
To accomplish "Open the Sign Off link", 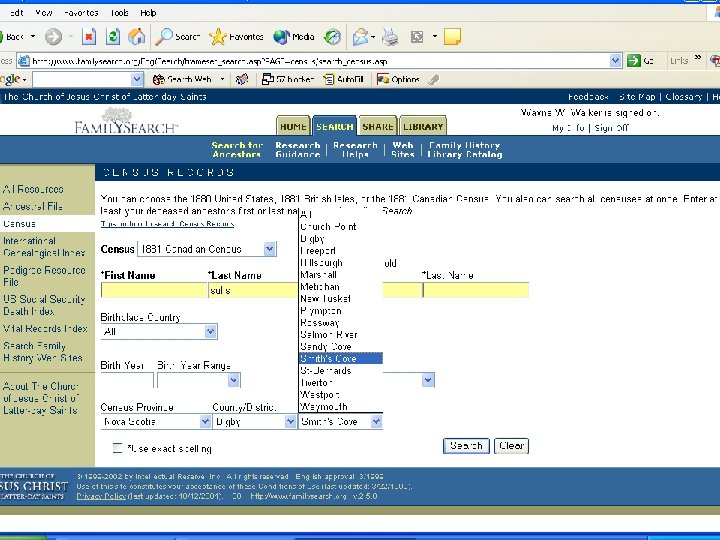I will coord(611,128).
